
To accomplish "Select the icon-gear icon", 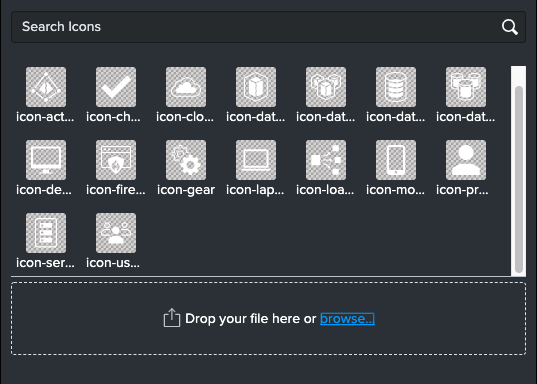I will 186,160.
